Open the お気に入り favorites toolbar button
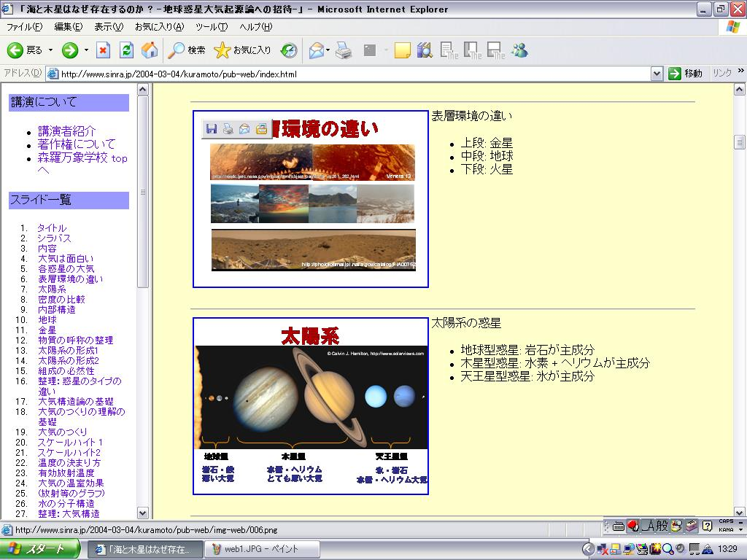The image size is (747, 560). pyautogui.click(x=243, y=50)
